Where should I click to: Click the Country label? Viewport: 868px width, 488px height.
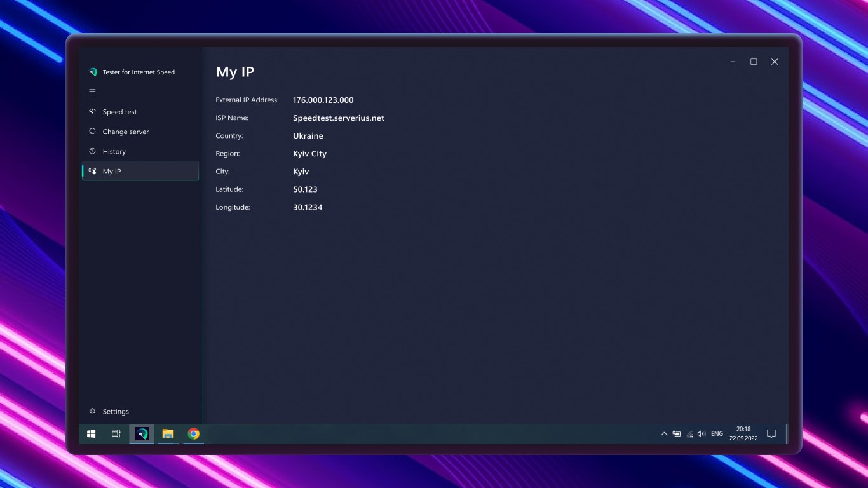(x=229, y=136)
